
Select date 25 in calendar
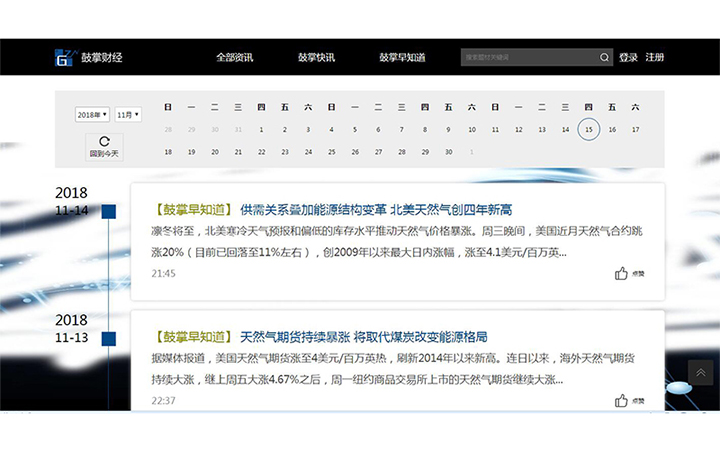click(x=332, y=152)
